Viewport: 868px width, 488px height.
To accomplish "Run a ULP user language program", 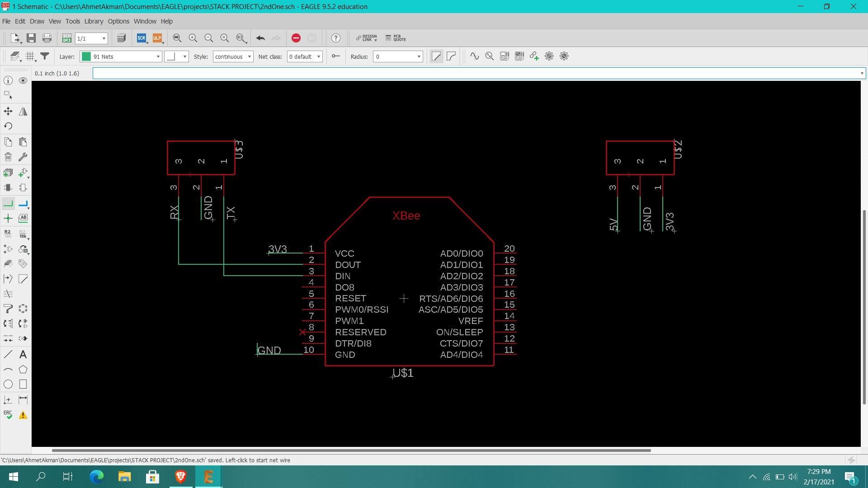I will [157, 38].
